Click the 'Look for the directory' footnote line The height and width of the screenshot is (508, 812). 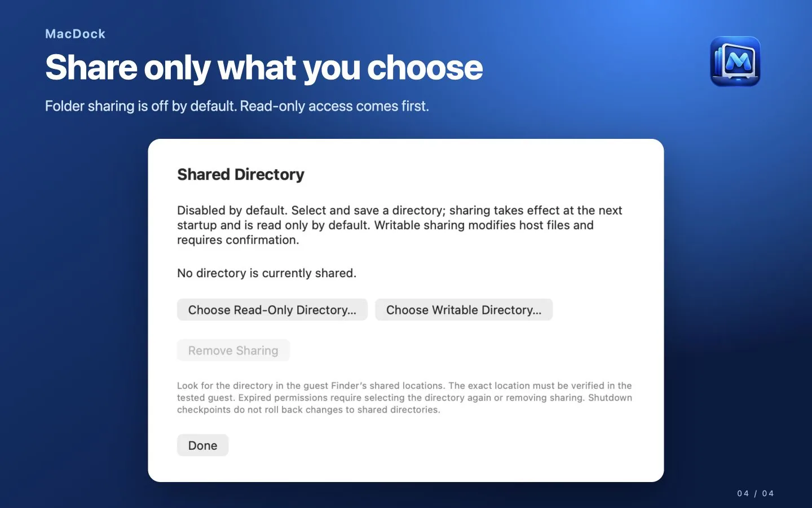[x=404, y=386]
